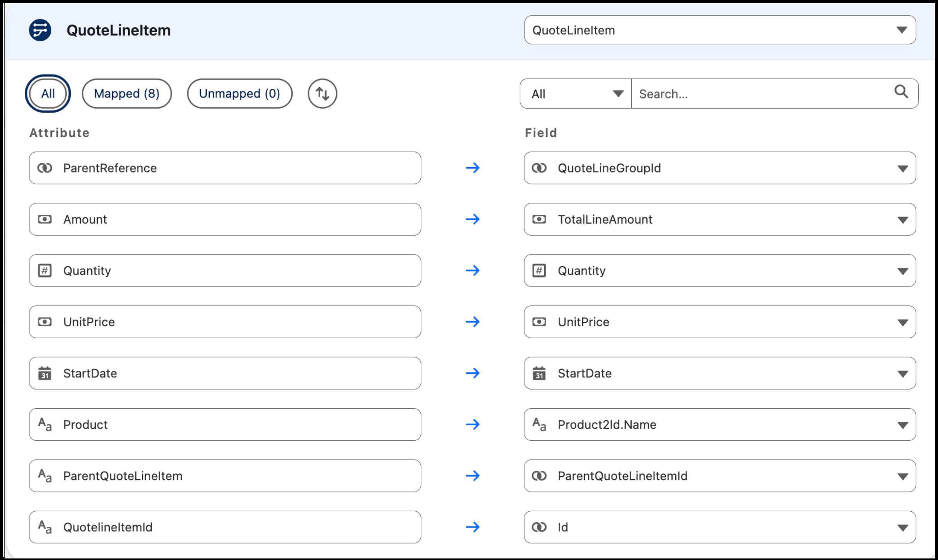The image size is (938, 560).
Task: Click the QuoteLineItem data mapper logo icon
Action: point(40,30)
